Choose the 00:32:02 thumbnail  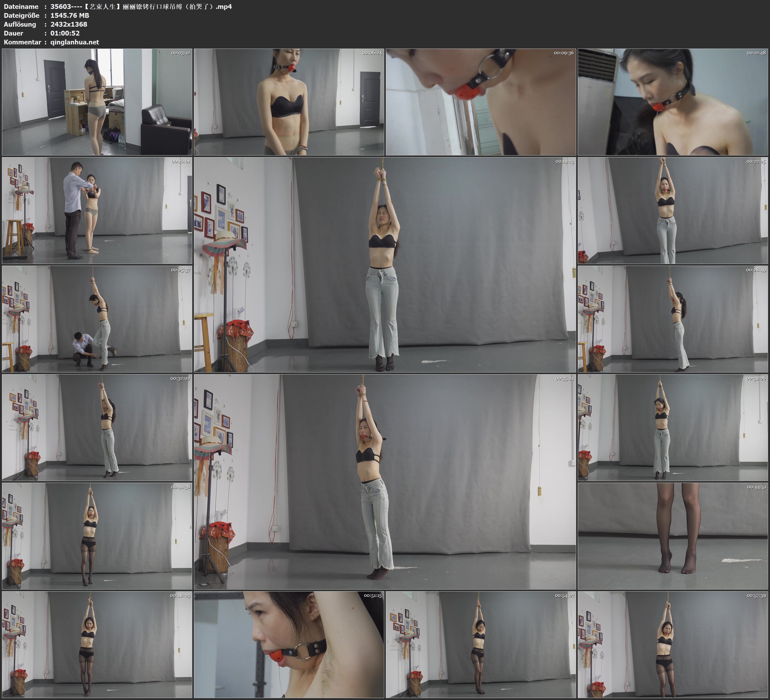[x=97, y=427]
